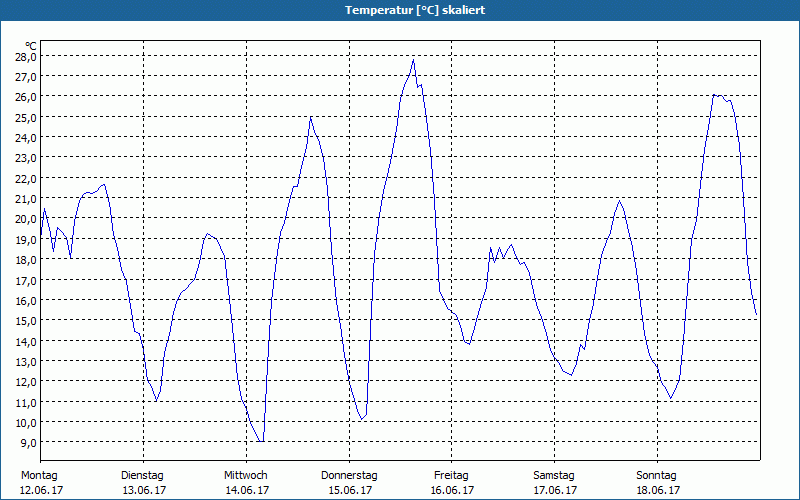Click the 16,0 y-axis label
800x500 pixels.
(25, 301)
